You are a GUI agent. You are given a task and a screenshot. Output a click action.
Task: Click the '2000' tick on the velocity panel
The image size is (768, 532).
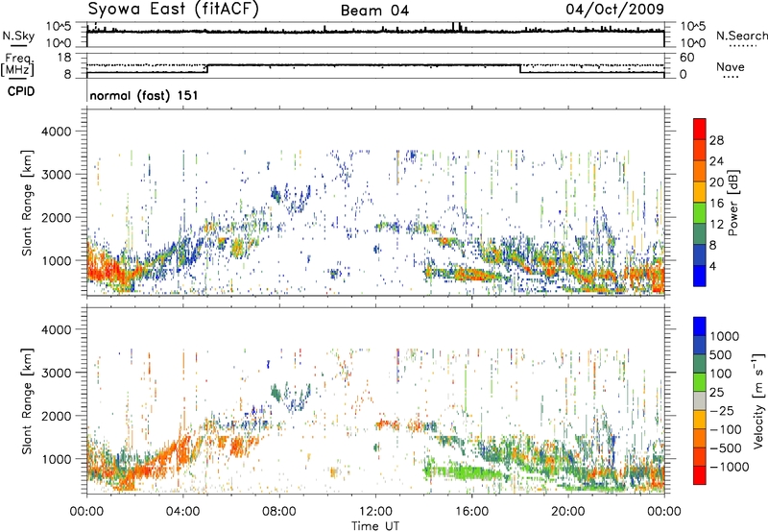coord(56,416)
